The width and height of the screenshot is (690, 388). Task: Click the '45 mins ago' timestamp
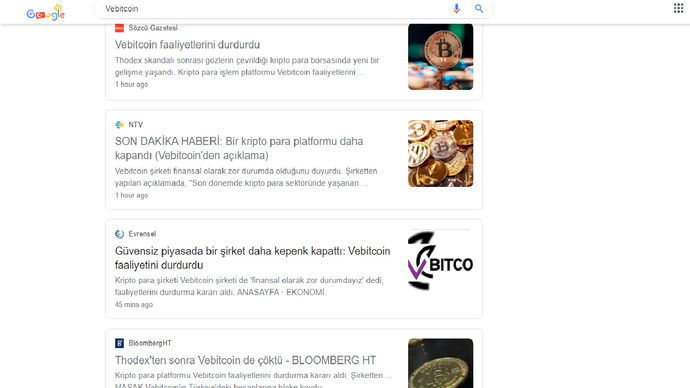(x=134, y=304)
